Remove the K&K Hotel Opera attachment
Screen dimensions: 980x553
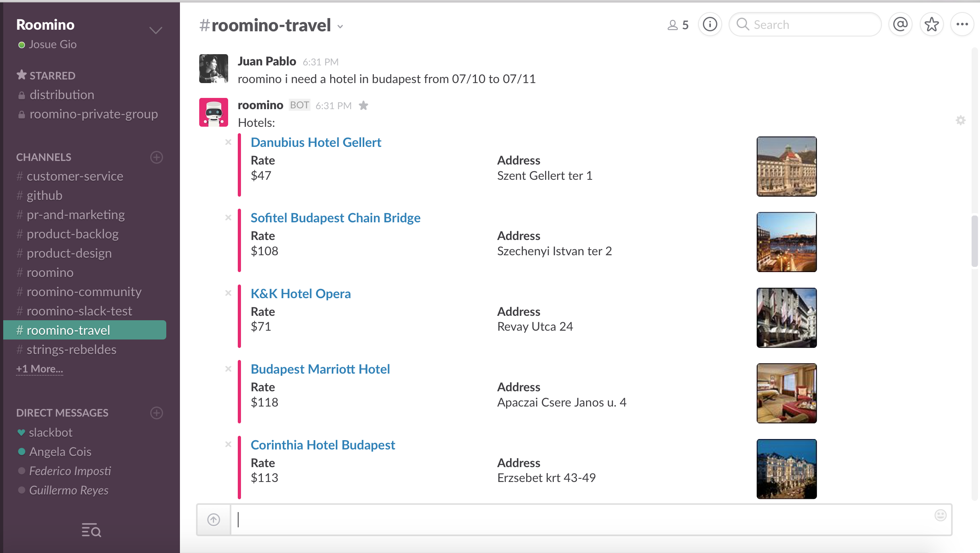228,293
